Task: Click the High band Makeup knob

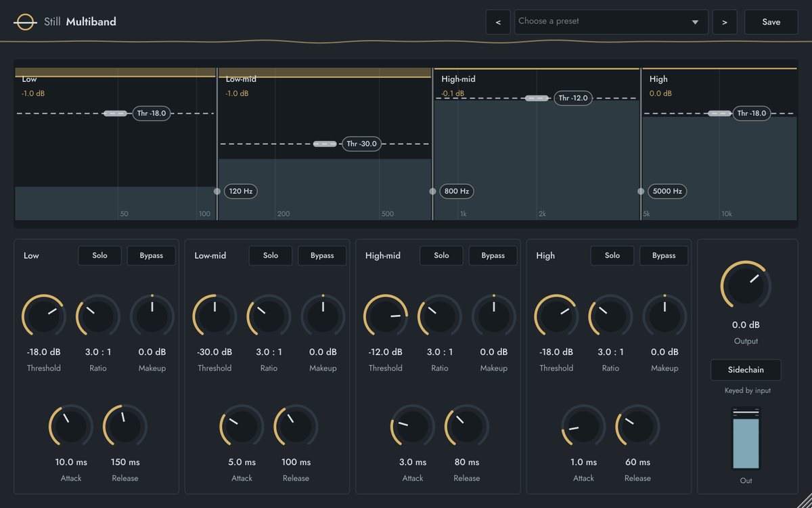Action: coord(664,316)
